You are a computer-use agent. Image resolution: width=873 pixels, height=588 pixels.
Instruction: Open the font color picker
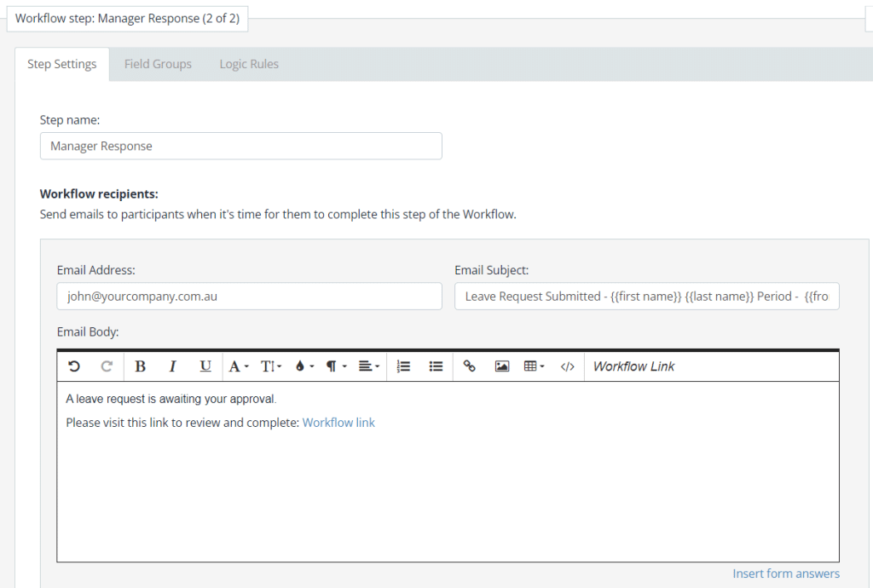point(236,366)
